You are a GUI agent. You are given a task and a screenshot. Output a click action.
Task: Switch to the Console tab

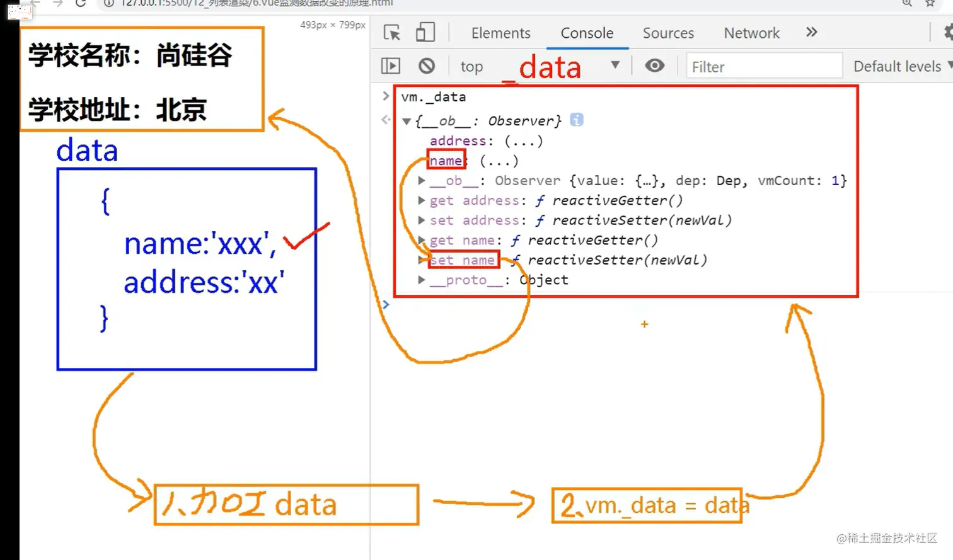pos(587,33)
